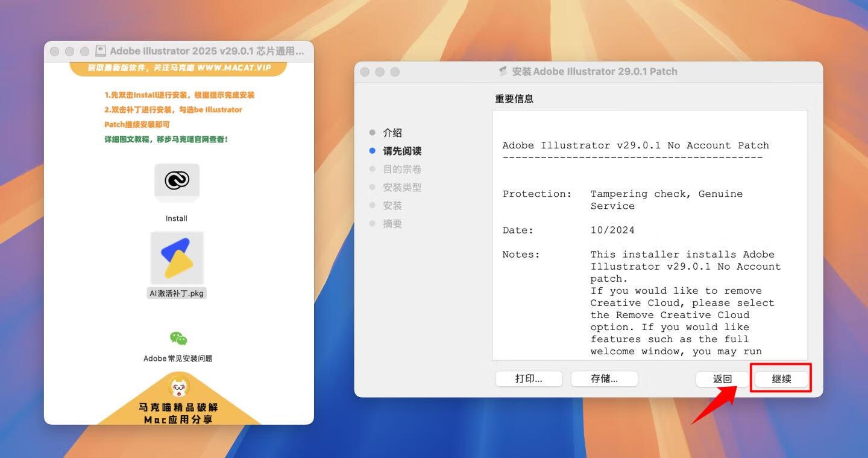Click the disk image icon in the Finder title
868x458 pixels.
pyautogui.click(x=101, y=51)
